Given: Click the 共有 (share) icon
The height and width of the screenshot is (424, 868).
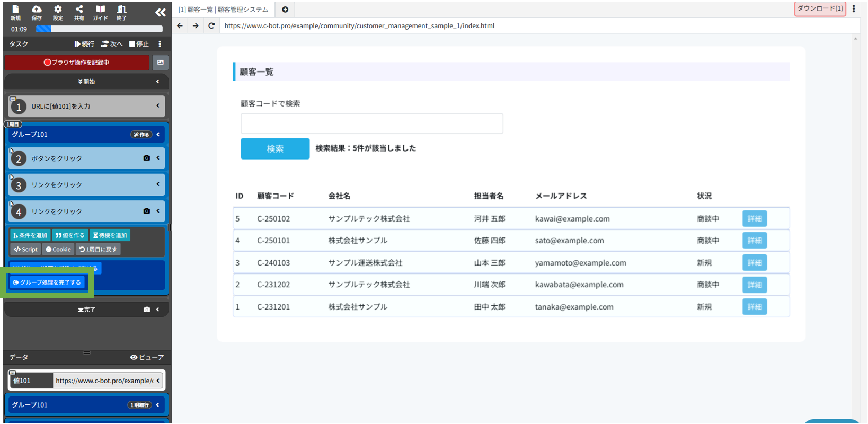Looking at the screenshot, I should coord(79,12).
